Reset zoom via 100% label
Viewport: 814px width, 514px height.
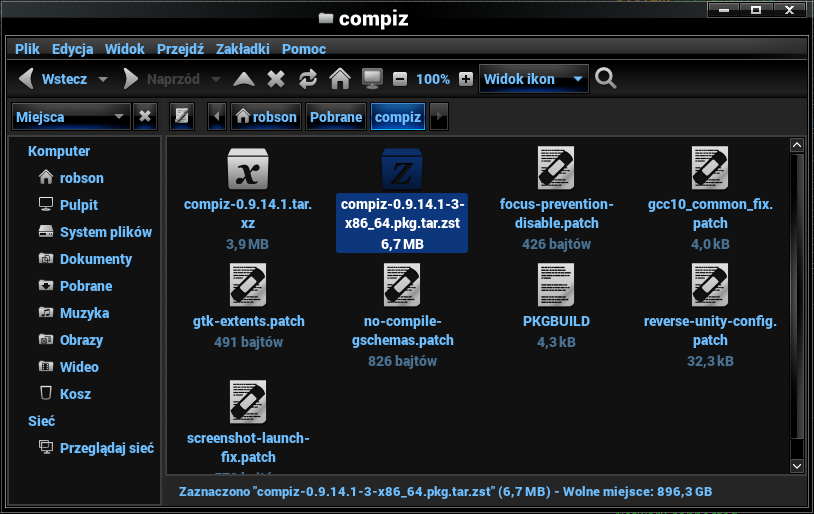pos(433,79)
